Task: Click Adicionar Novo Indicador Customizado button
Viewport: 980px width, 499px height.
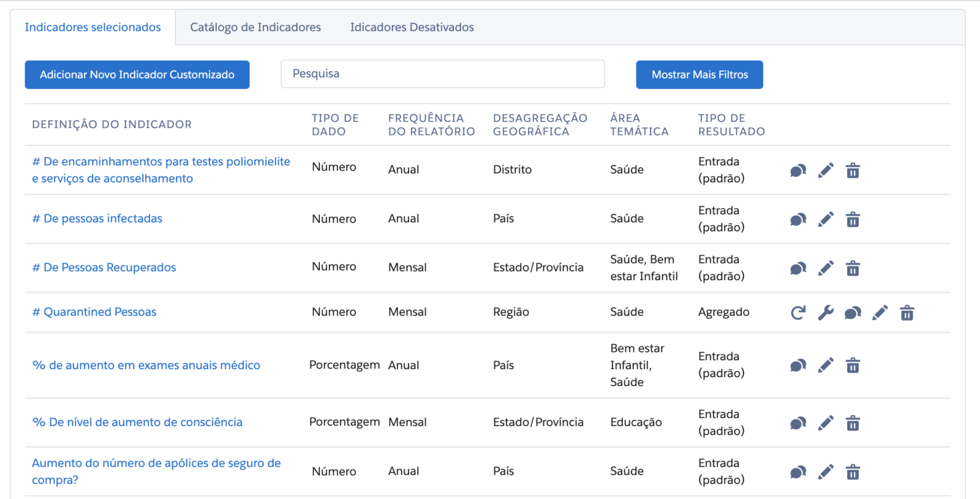Action: tap(137, 75)
